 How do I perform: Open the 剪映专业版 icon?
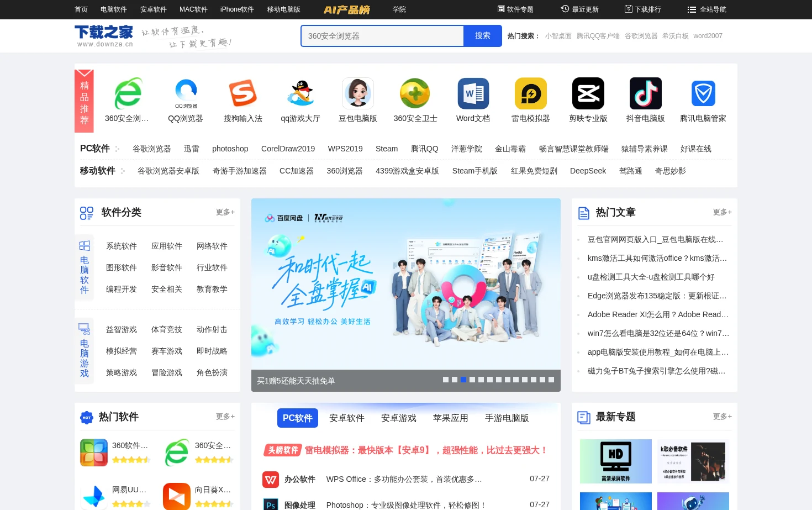(x=588, y=93)
